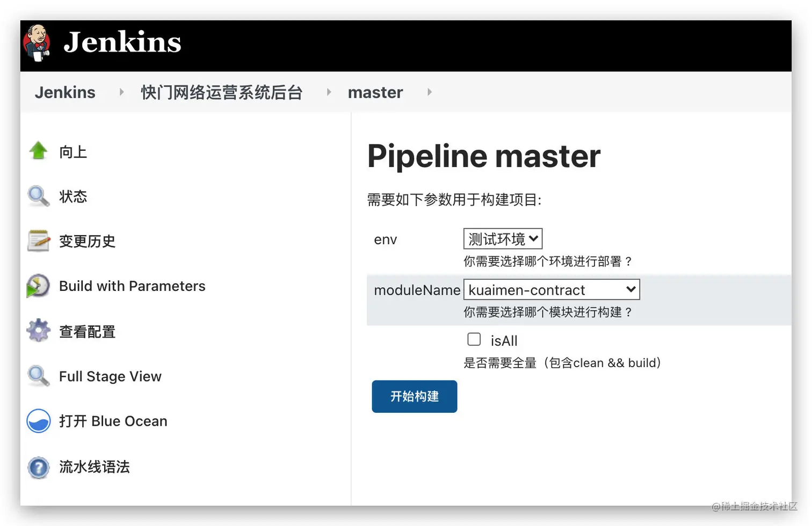Viewport: 812px width, 526px height.
Task: Open the master breadcrumb
Action: [375, 92]
